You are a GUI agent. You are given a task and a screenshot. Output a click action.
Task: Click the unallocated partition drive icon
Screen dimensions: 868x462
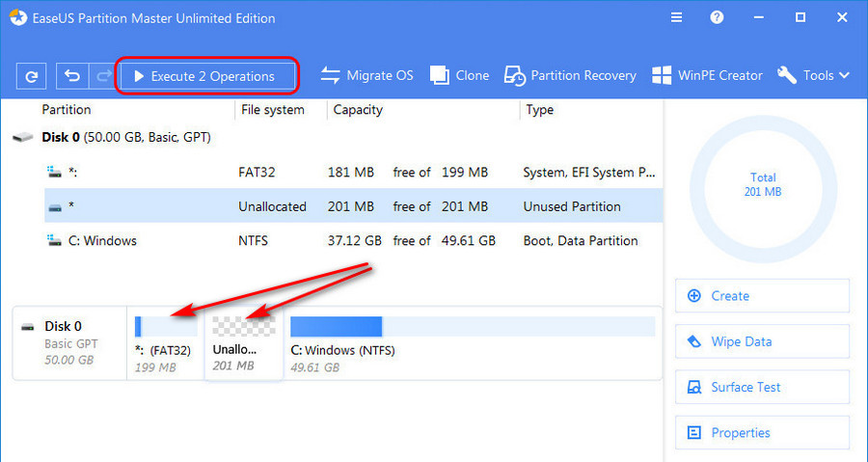point(54,207)
